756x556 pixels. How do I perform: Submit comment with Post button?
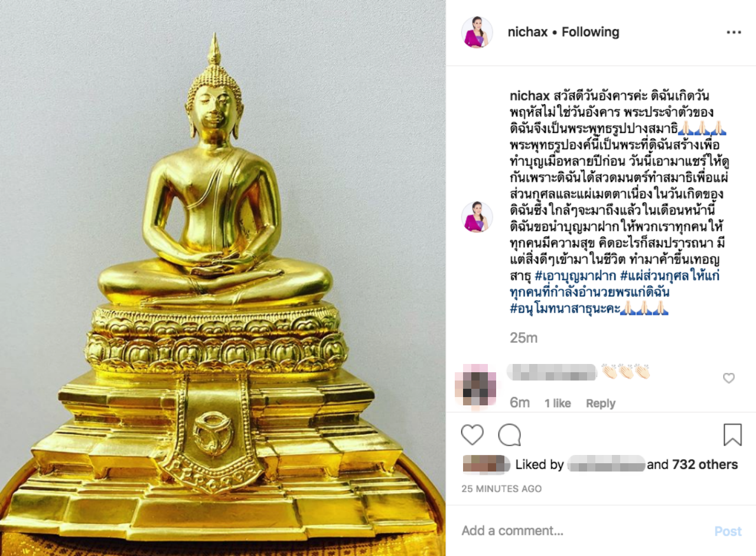pyautogui.click(x=728, y=531)
